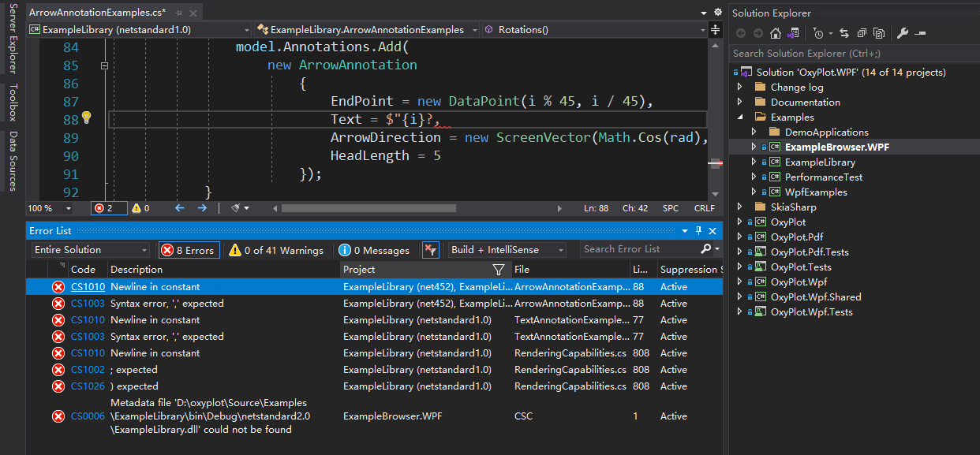
Task: Click the Search Solution Explorer field
Action: pyautogui.click(x=855, y=54)
